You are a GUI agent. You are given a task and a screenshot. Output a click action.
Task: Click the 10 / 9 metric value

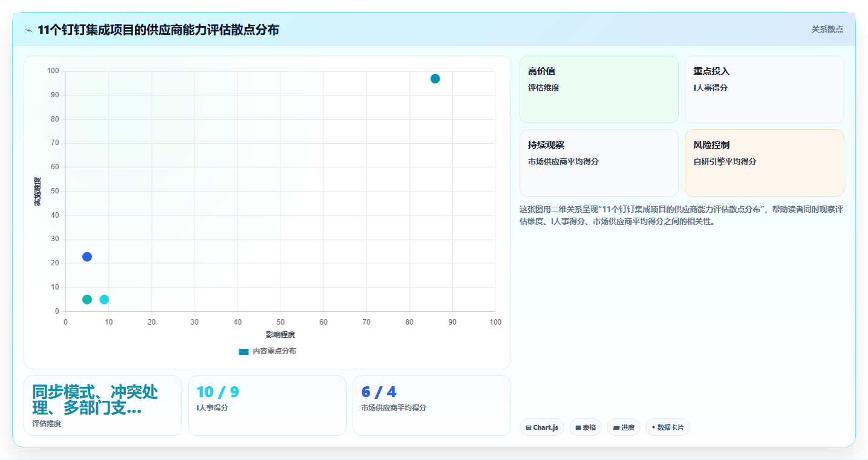[218, 392]
